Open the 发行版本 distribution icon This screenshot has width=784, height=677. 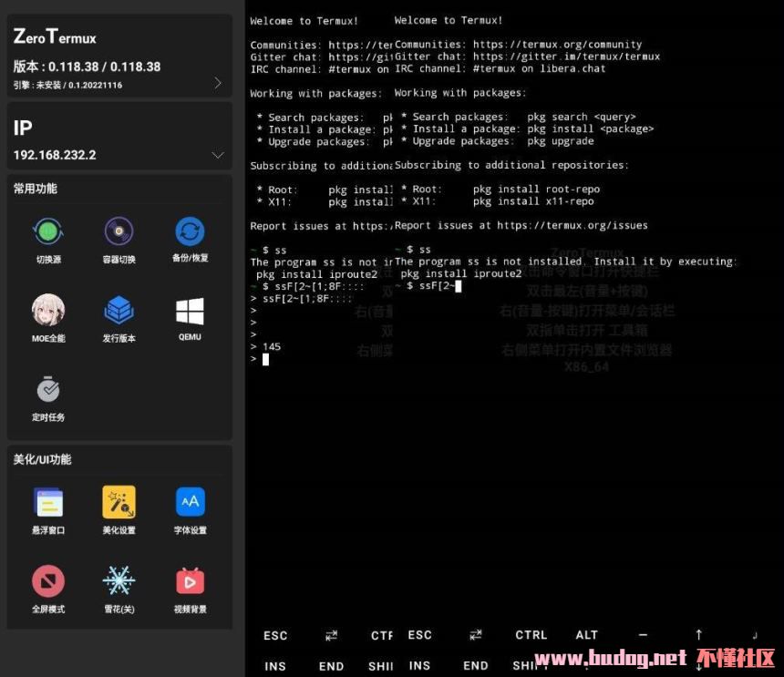(x=119, y=311)
